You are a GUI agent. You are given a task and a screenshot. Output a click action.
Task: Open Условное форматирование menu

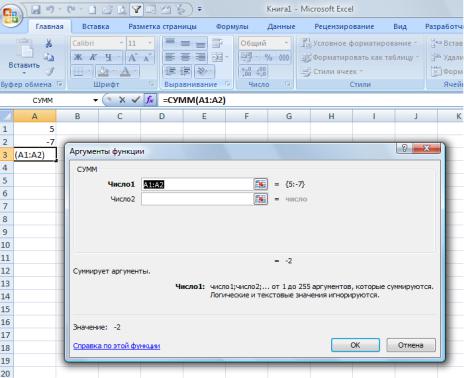pos(359,43)
